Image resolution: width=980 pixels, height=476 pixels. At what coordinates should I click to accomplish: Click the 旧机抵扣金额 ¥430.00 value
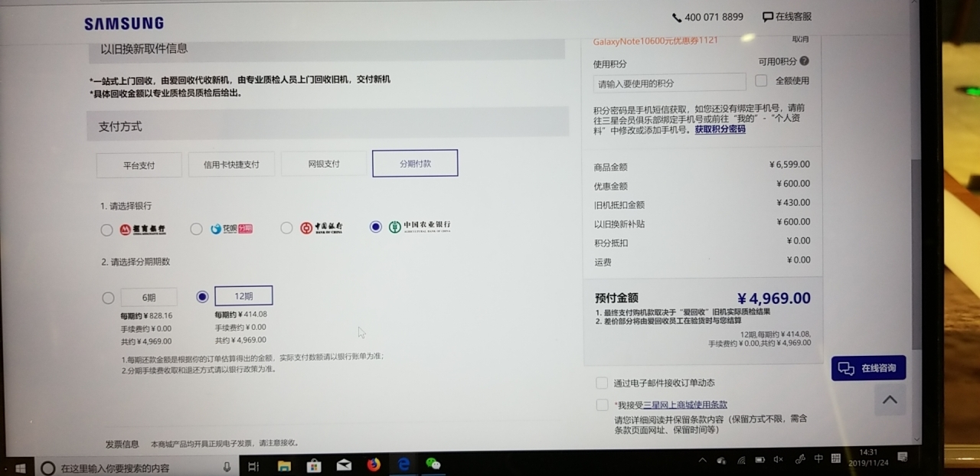click(793, 203)
